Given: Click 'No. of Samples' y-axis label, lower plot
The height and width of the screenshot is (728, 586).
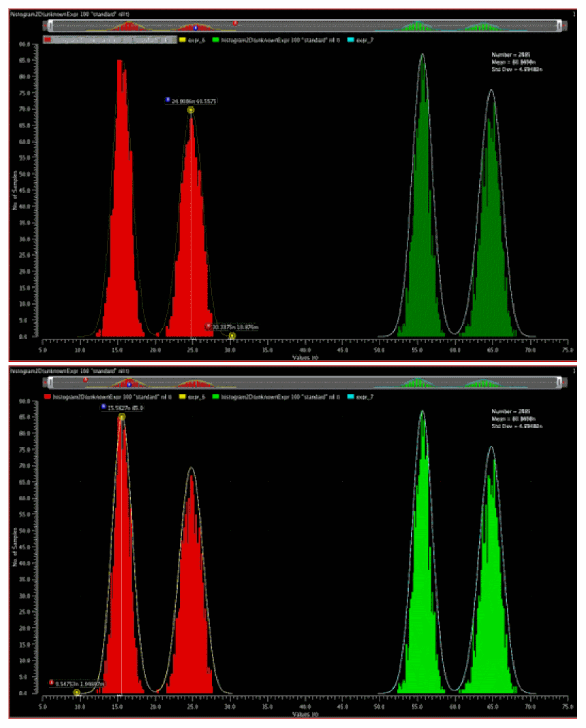Looking at the screenshot, I should [15, 547].
